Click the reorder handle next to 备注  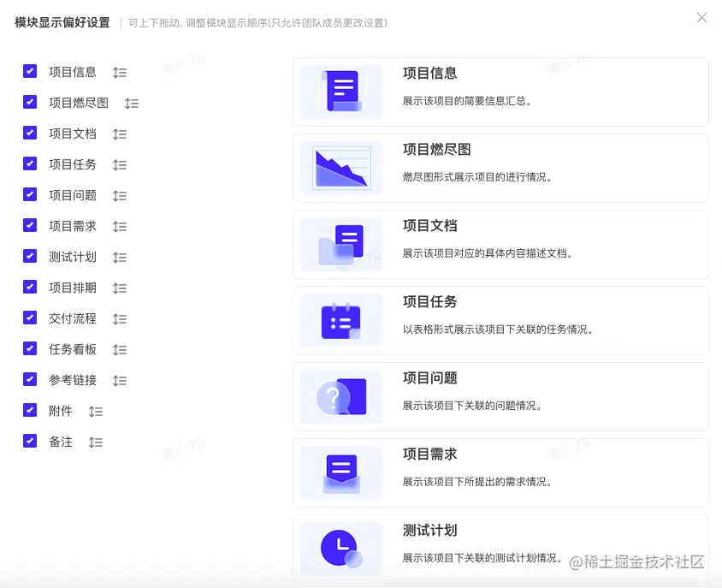click(x=95, y=442)
